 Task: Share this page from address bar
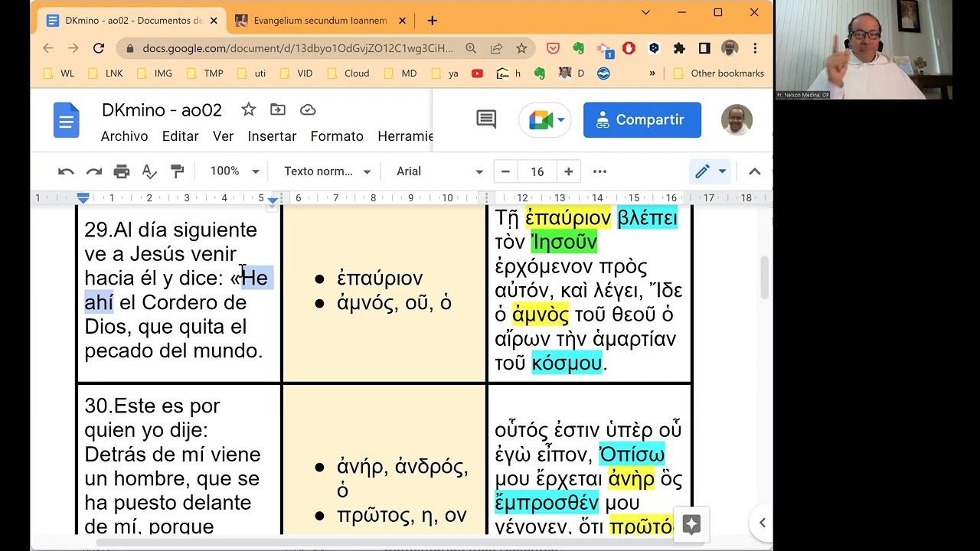(x=496, y=48)
